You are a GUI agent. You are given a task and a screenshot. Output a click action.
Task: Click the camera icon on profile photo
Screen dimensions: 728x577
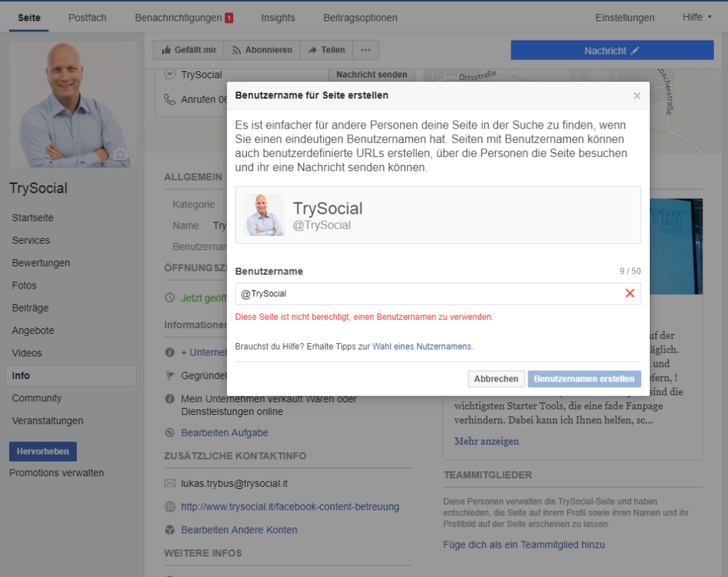pos(121,155)
